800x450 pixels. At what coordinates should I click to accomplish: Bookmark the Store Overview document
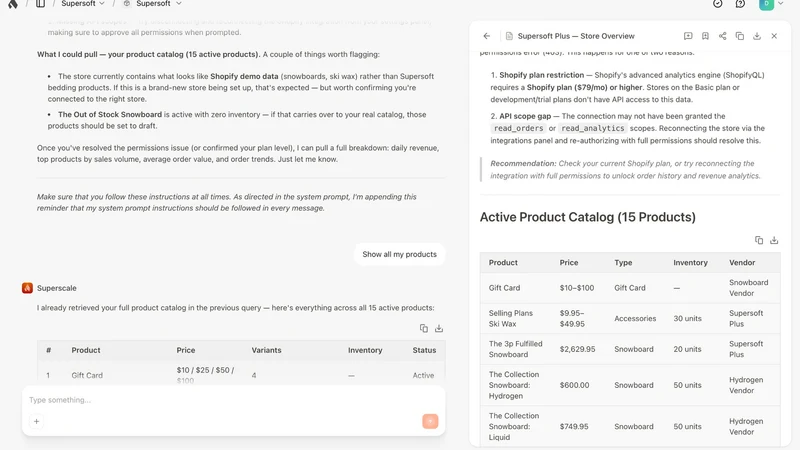point(705,36)
